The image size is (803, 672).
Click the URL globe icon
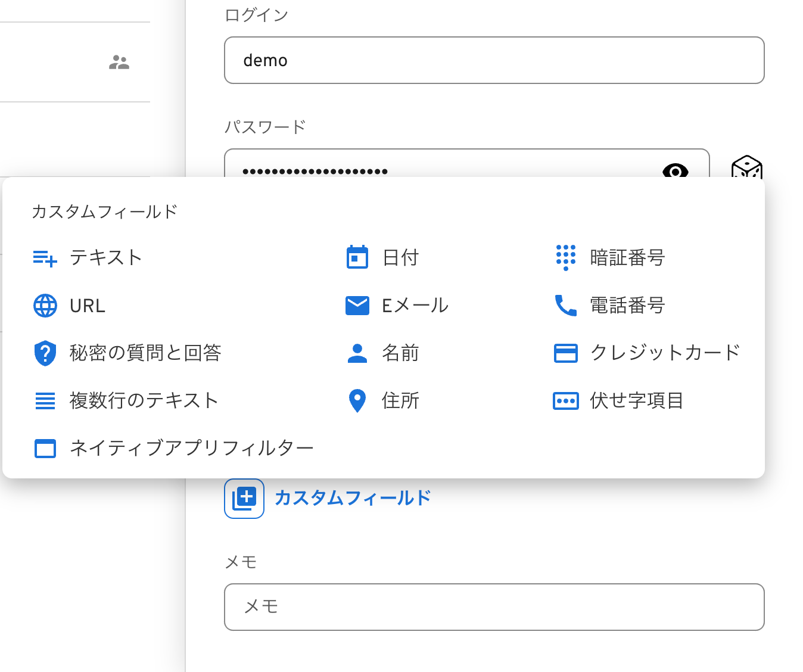(45, 306)
